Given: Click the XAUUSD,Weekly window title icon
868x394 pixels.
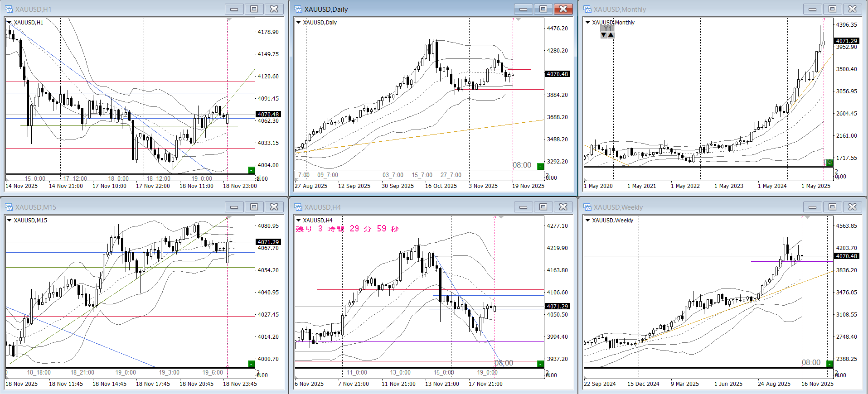Looking at the screenshot, I should click(x=587, y=207).
